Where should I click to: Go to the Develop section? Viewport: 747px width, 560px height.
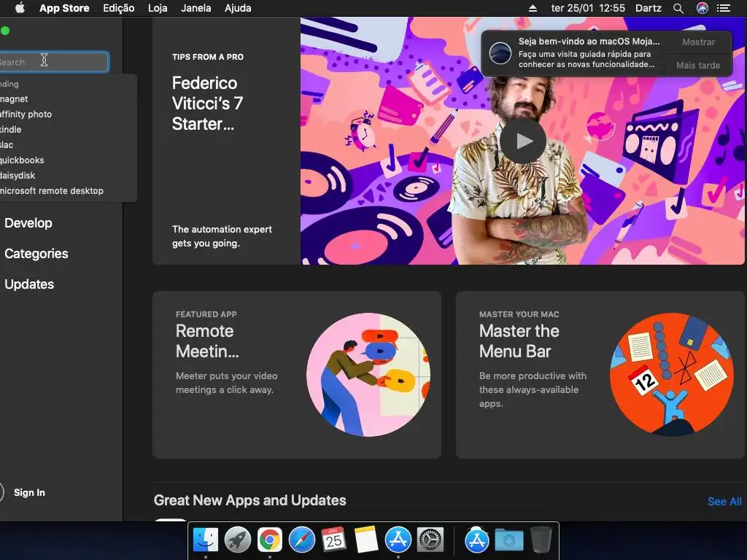coord(28,223)
